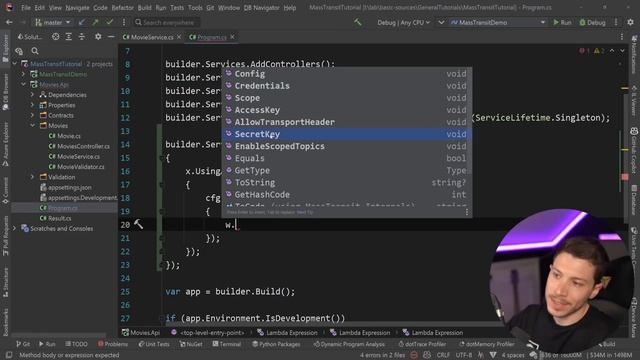Expand the Properties folder
The width and height of the screenshot is (640, 360).
pos(33,105)
